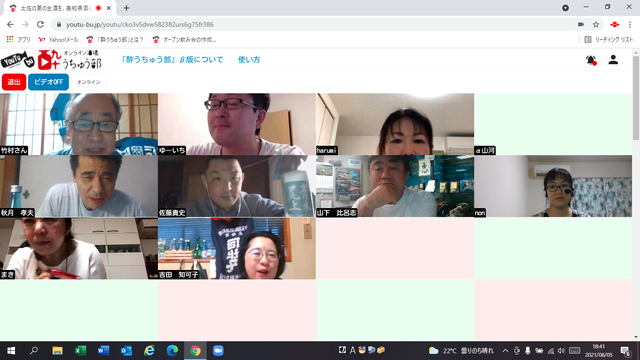Bookmark this page with star icon

[596, 24]
